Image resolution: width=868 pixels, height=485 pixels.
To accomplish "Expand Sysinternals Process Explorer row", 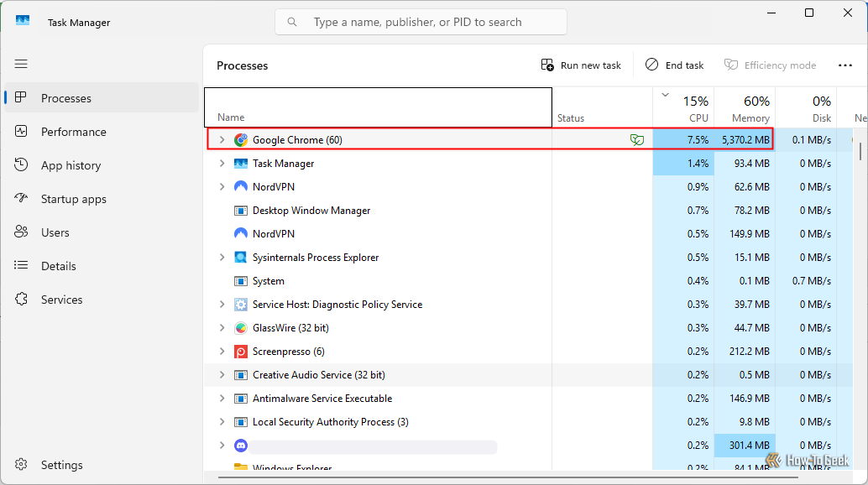I will click(x=222, y=258).
